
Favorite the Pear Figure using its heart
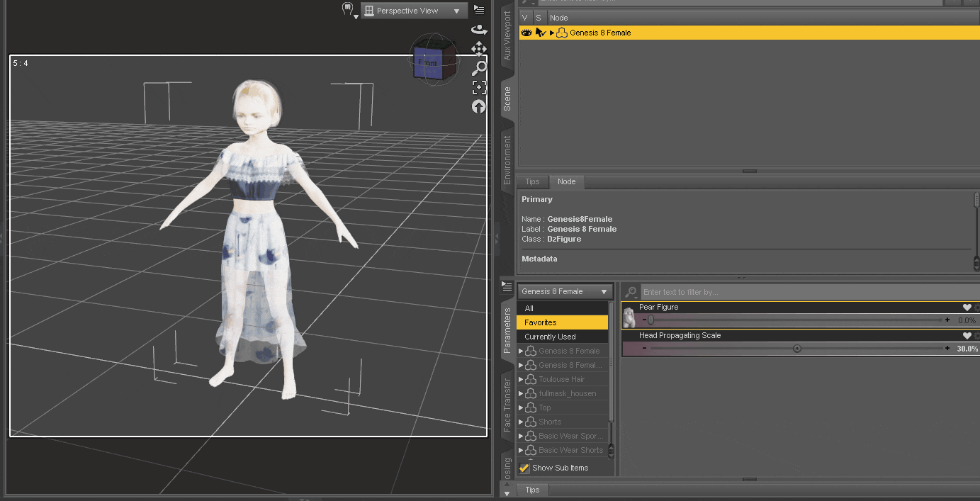[x=967, y=307]
